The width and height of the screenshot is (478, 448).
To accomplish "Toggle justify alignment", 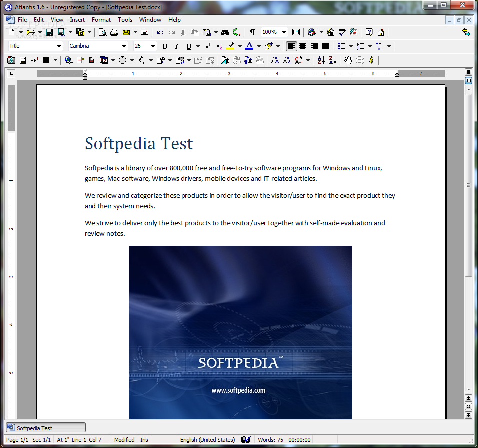I will tap(326, 46).
